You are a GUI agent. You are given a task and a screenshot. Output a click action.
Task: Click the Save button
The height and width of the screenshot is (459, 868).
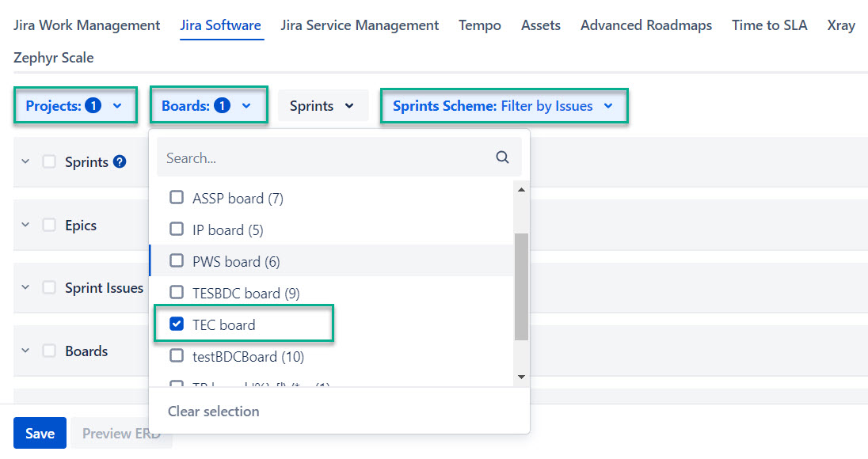(x=40, y=433)
